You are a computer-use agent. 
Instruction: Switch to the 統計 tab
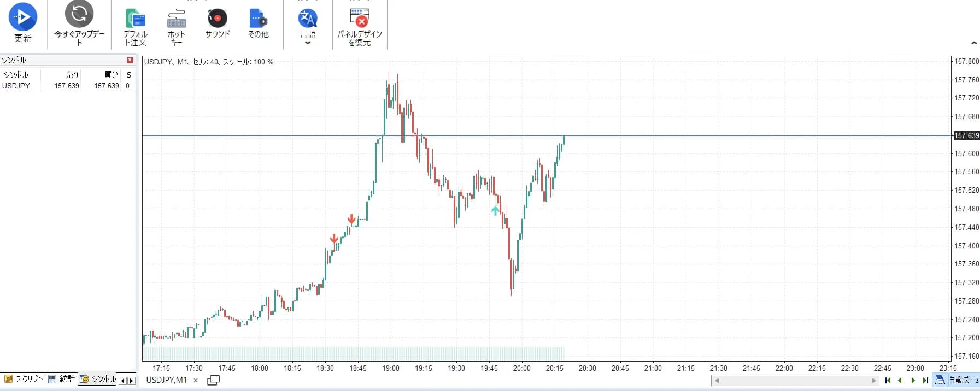pyautogui.click(x=62, y=379)
